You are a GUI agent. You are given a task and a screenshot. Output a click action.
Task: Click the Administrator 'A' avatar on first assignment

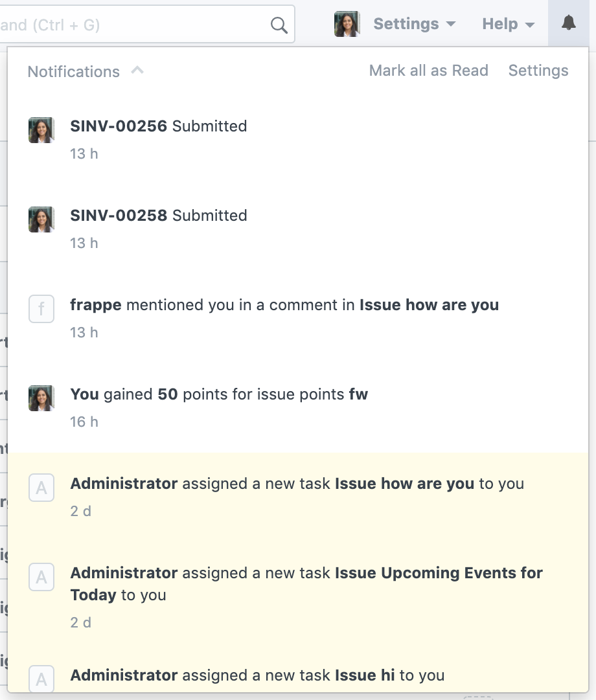tap(41, 488)
